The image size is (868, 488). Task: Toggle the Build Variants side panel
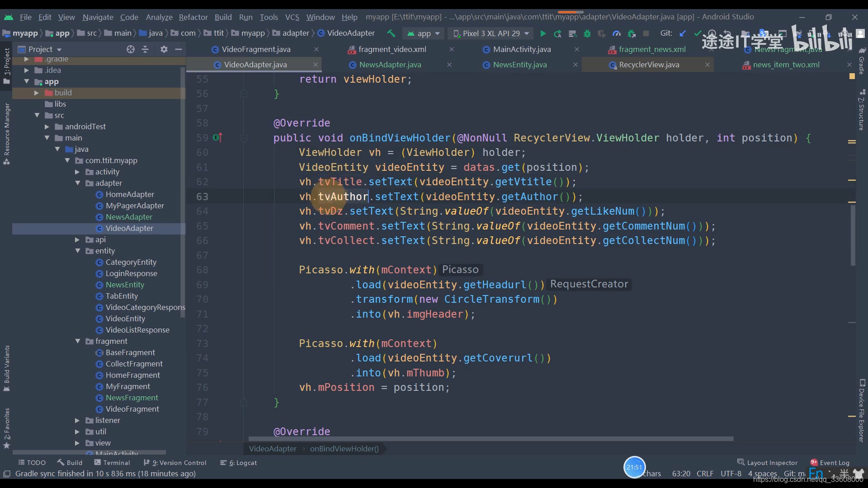tap(6, 368)
